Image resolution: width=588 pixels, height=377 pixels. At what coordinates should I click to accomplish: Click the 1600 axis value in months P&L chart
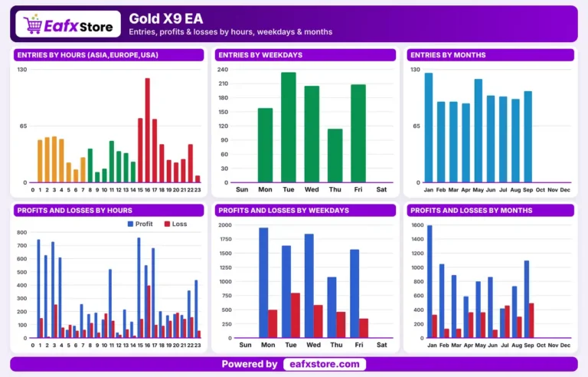point(417,225)
